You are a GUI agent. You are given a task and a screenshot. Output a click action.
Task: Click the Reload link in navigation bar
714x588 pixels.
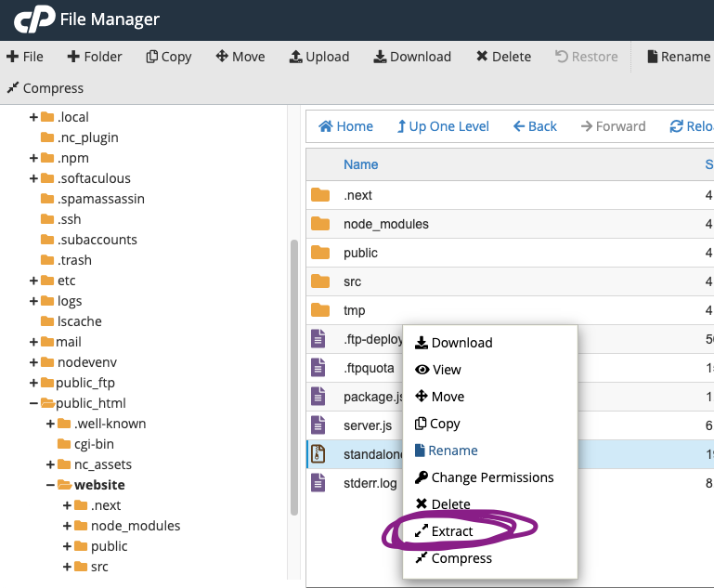[691, 126]
